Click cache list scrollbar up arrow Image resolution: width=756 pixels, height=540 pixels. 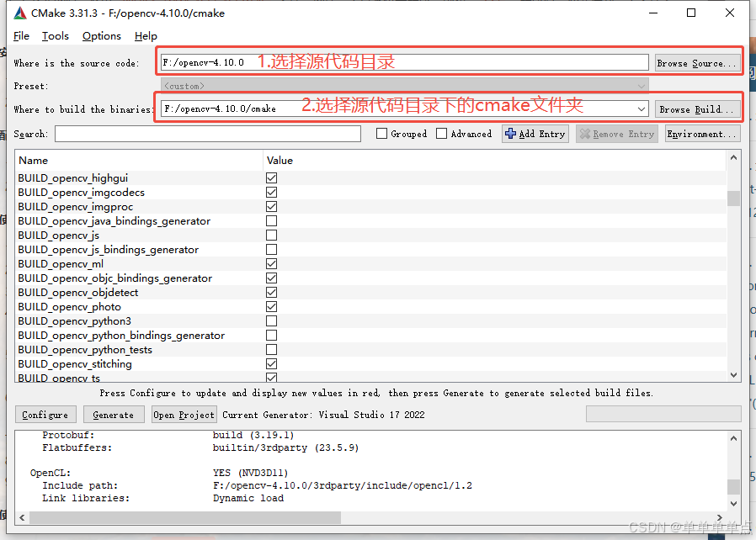[733, 157]
